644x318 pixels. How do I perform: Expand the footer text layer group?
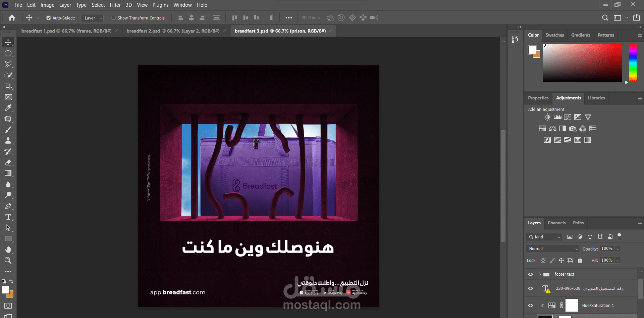point(540,274)
